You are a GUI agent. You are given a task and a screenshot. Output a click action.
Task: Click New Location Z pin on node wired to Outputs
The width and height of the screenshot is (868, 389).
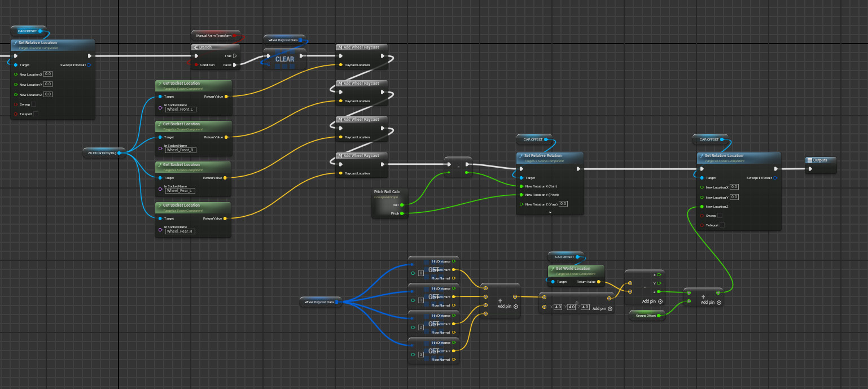click(x=702, y=207)
